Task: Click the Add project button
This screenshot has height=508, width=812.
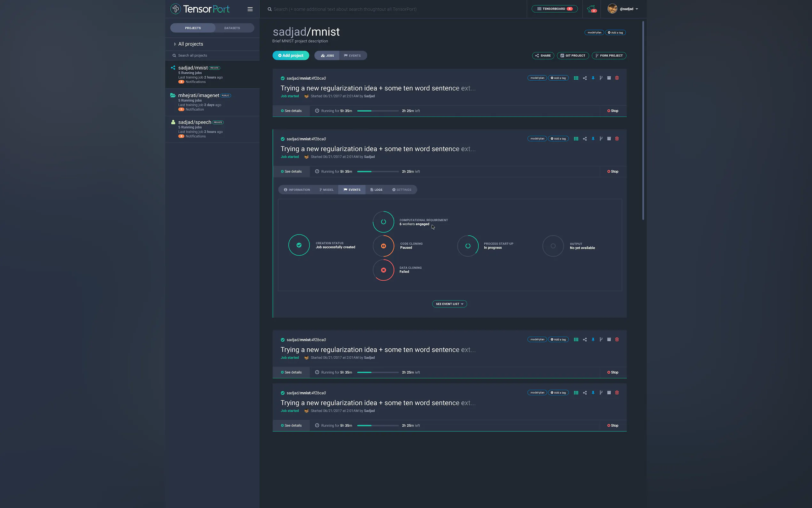Action: [x=291, y=55]
